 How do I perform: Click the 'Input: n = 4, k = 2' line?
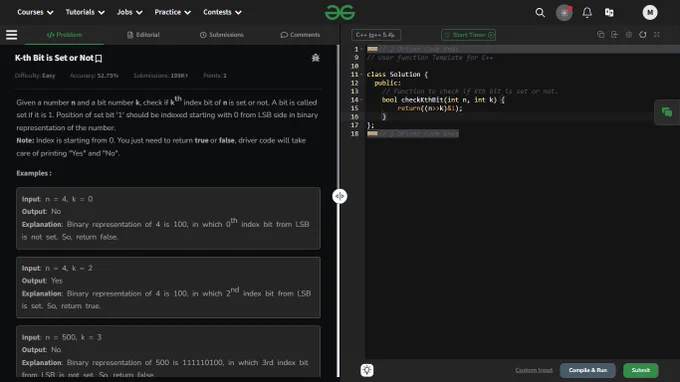click(57, 268)
